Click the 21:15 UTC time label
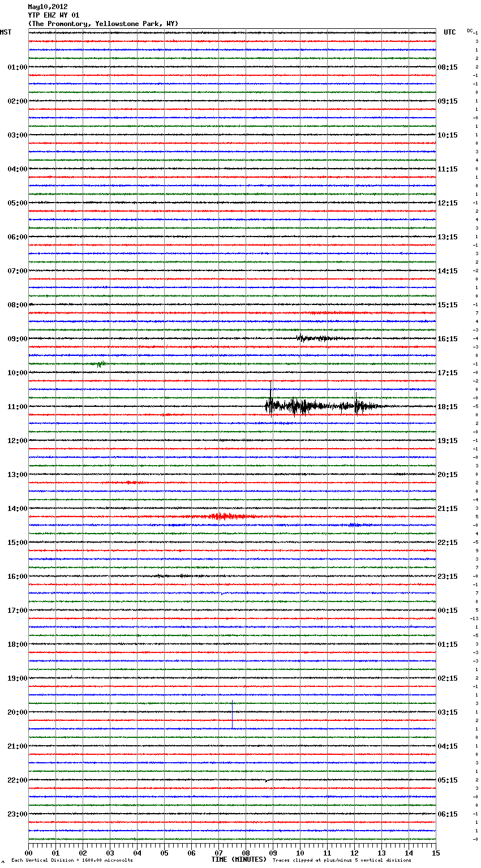481x868 pixels. click(x=448, y=509)
